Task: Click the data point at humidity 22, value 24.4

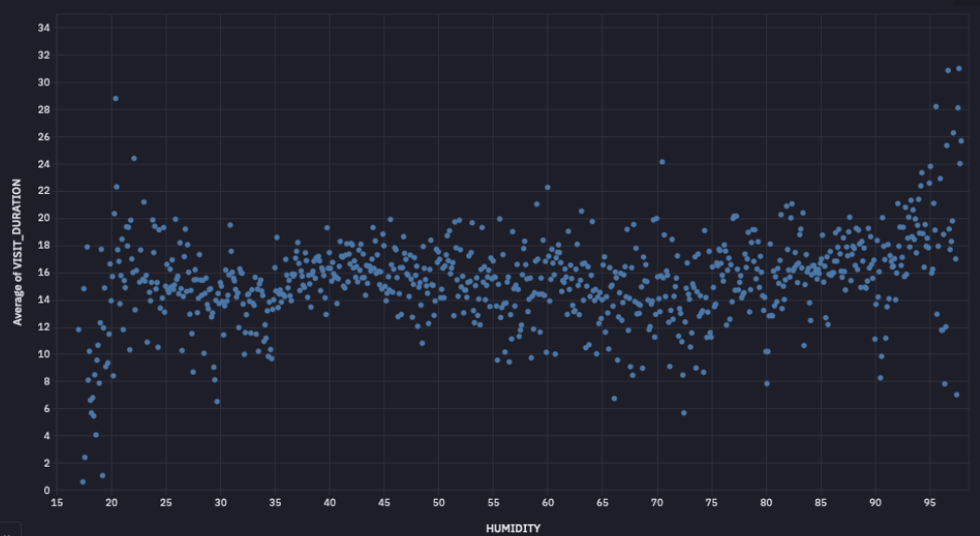Action: [x=134, y=158]
